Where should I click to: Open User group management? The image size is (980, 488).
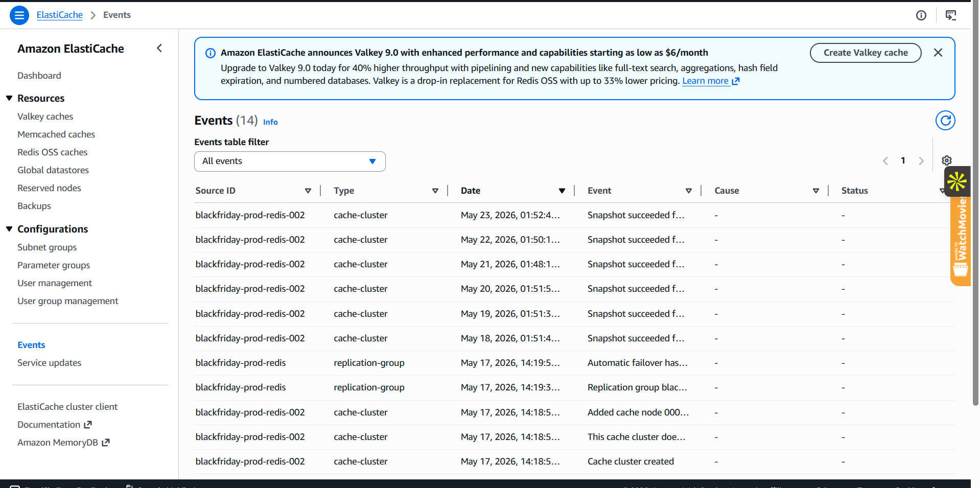coord(68,301)
